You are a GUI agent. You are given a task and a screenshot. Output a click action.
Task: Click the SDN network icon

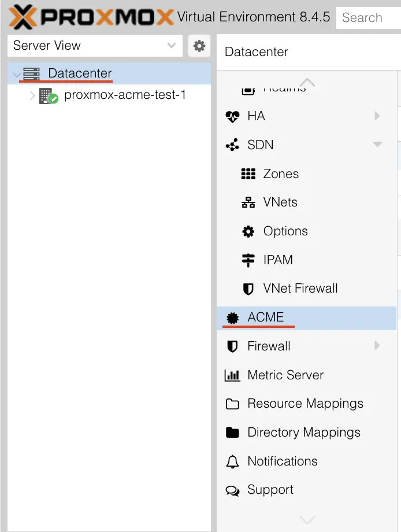coord(232,145)
